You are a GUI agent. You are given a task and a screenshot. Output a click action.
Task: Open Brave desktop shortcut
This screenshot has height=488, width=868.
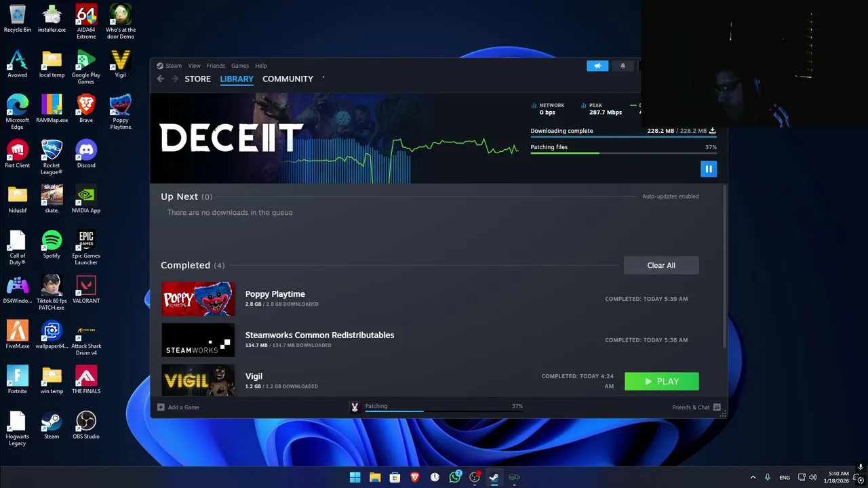point(86,109)
